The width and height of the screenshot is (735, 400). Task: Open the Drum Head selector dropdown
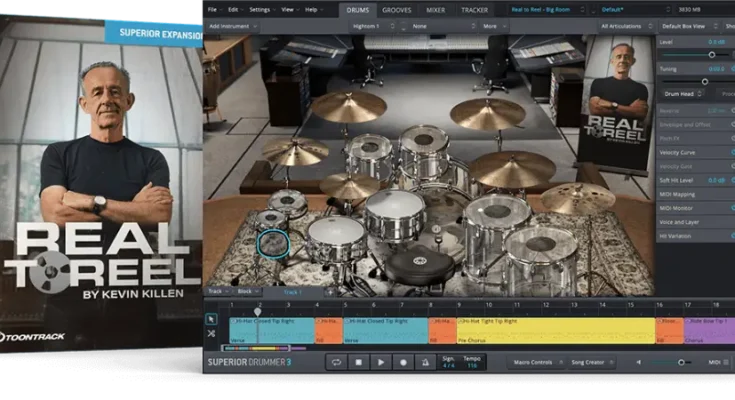pos(682,94)
